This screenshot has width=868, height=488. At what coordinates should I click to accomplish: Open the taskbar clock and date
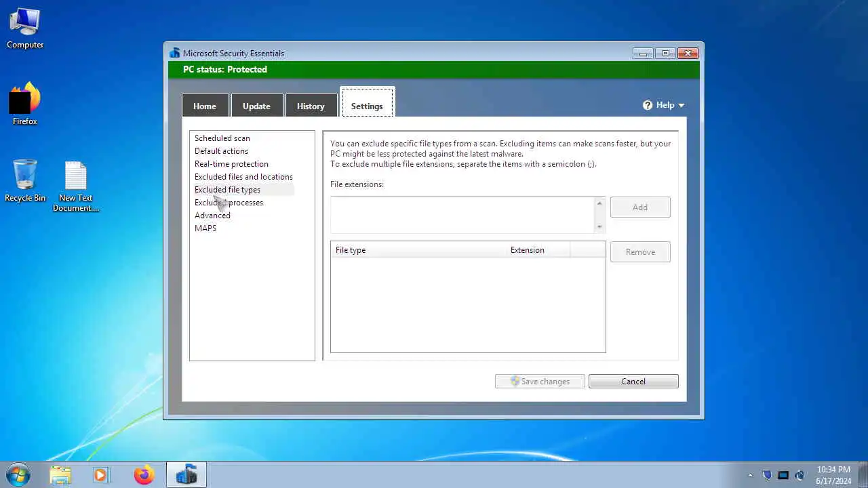click(833, 475)
